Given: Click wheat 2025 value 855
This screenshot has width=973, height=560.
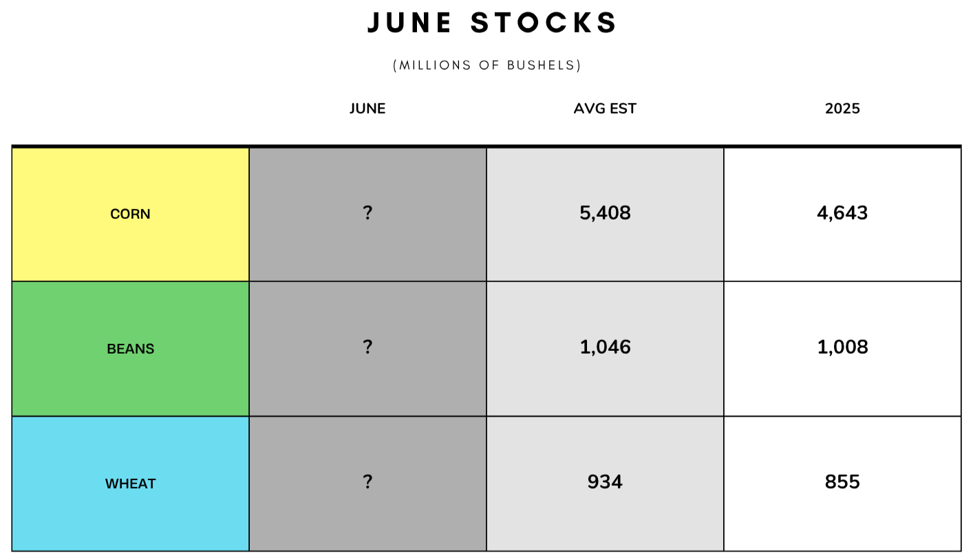Looking at the screenshot, I should click(x=842, y=482).
